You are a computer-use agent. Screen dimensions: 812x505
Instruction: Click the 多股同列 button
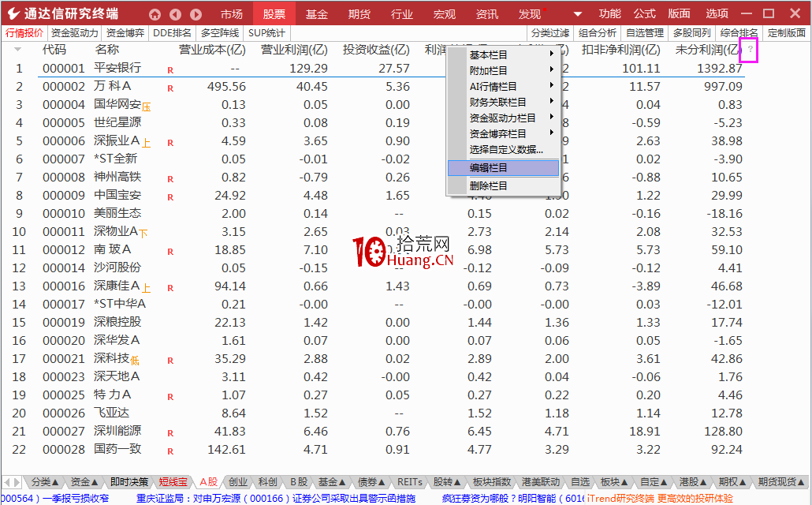coord(692,33)
